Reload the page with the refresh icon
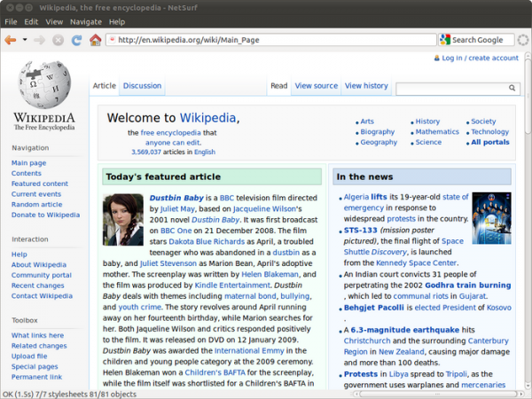532x399 pixels. (x=74, y=40)
